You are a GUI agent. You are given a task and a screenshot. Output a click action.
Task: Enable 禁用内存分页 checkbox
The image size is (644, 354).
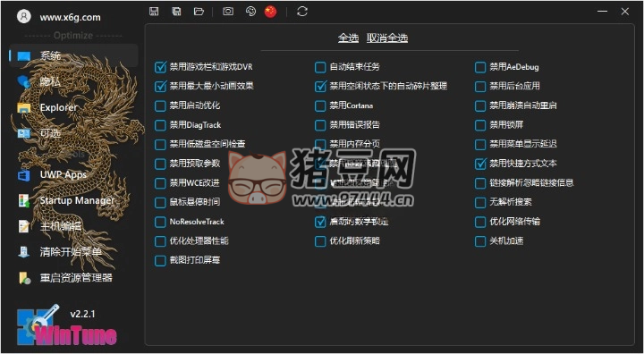point(320,145)
